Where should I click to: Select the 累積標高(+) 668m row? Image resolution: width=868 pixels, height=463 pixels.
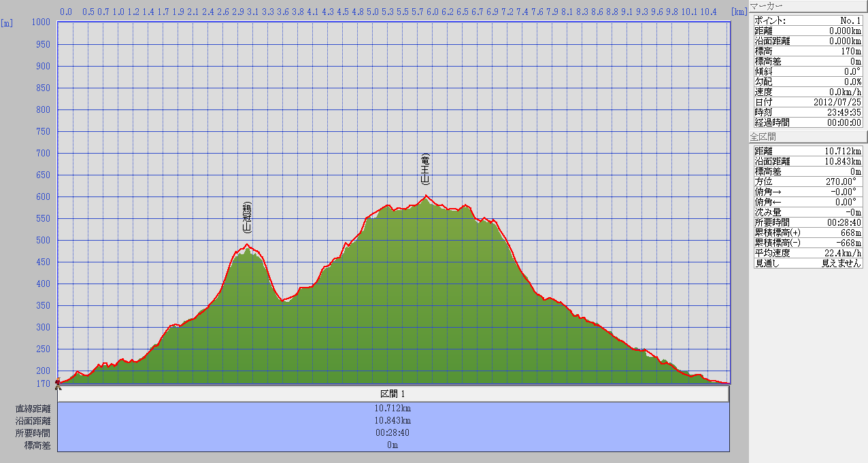pos(807,233)
